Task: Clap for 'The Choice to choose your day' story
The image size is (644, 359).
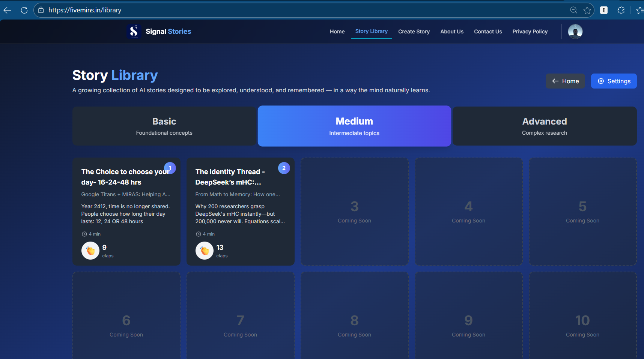Action: (90, 251)
